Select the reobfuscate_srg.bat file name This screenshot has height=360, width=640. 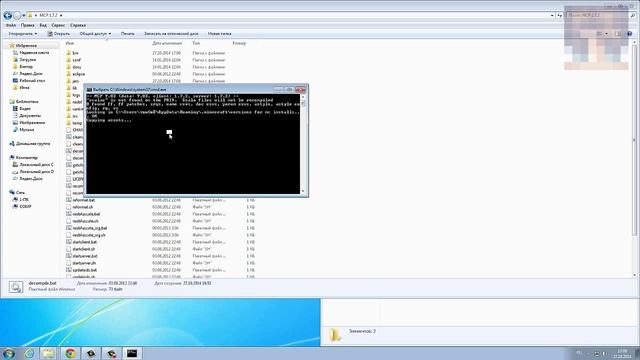pyautogui.click(x=90, y=228)
